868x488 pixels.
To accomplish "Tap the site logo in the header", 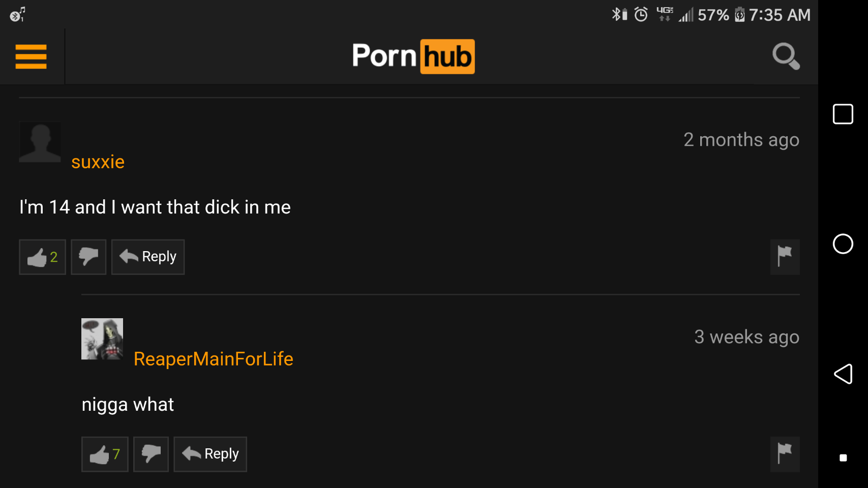I will click(x=413, y=56).
